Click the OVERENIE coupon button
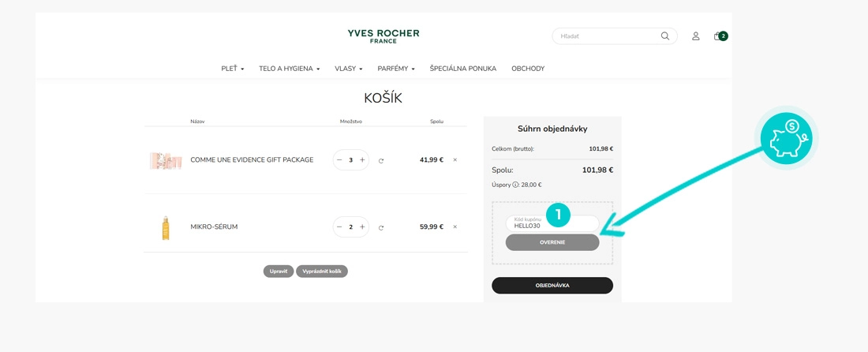Image resolution: width=868 pixels, height=352 pixels. (552, 242)
